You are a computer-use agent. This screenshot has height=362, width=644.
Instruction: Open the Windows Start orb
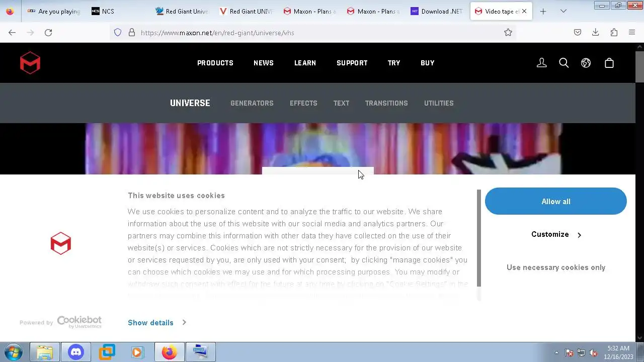click(13, 352)
